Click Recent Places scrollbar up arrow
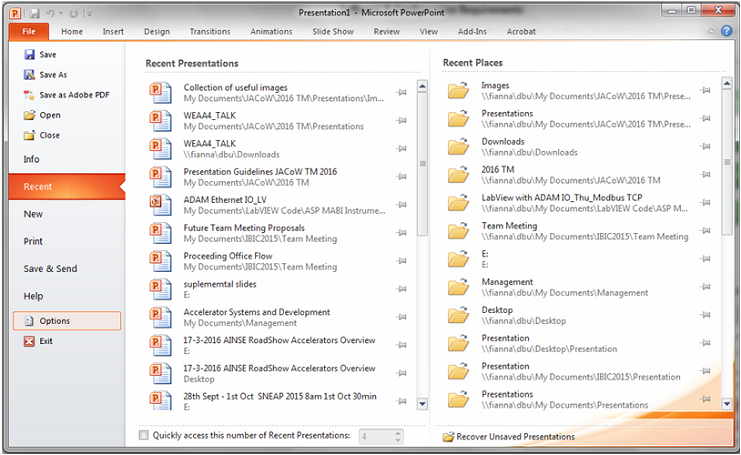741x455 pixels. click(727, 84)
